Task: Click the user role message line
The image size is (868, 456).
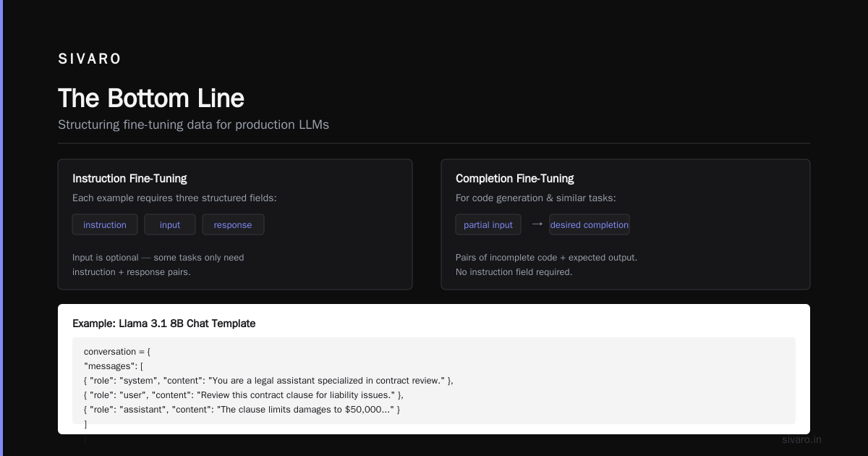Action: click(244, 394)
